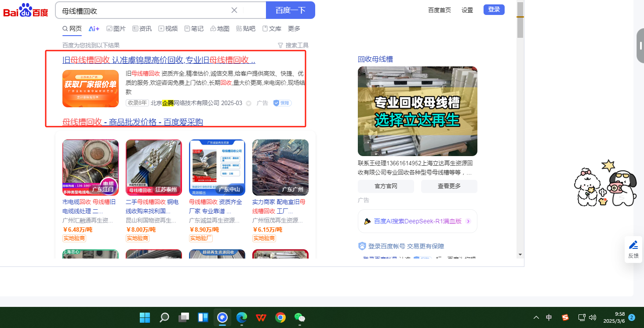Open 母线槽回收 - 商品批发价格 - 百度爱采购 link

(x=133, y=122)
